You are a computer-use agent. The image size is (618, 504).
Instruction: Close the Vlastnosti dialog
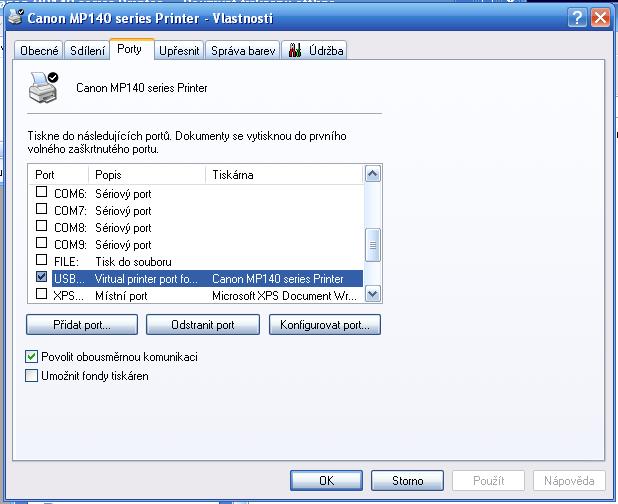(600, 18)
